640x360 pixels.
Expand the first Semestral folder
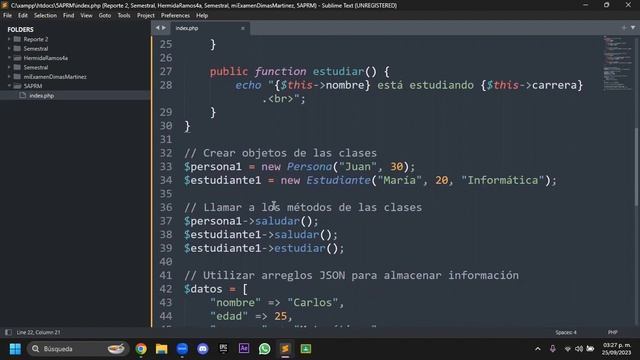coord(9,49)
